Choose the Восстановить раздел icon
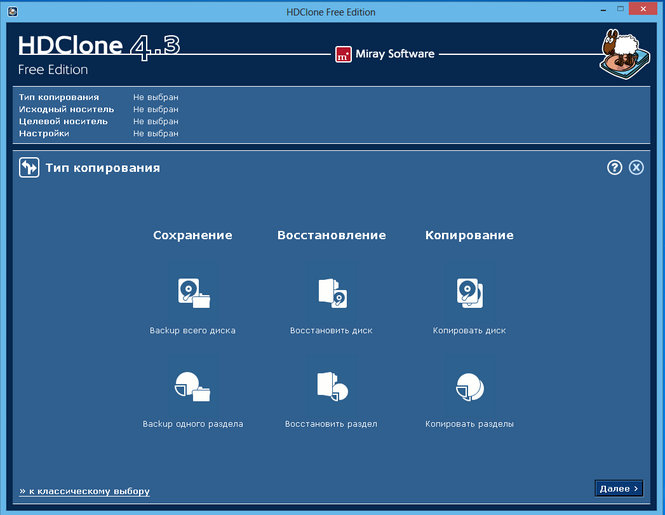This screenshot has width=665, height=515. point(332,386)
